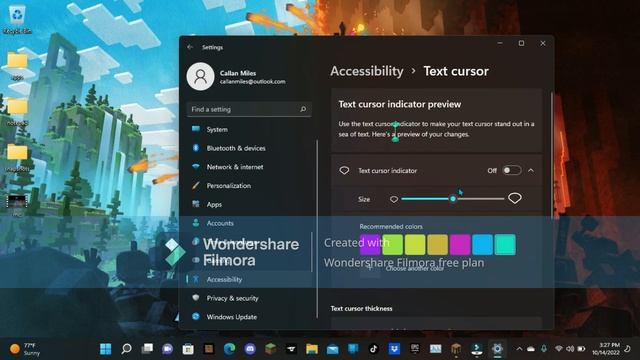This screenshot has width=640, height=360.
Task: Open Microsoft Store from the taskbar
Action: click(188, 349)
